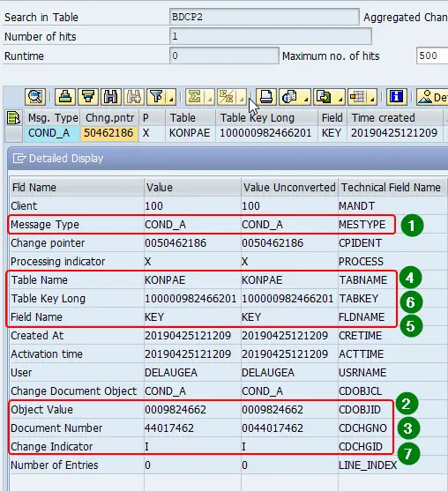Set a filter using the funnel icon
Screen dimensions: 448x491
[x=156, y=97]
